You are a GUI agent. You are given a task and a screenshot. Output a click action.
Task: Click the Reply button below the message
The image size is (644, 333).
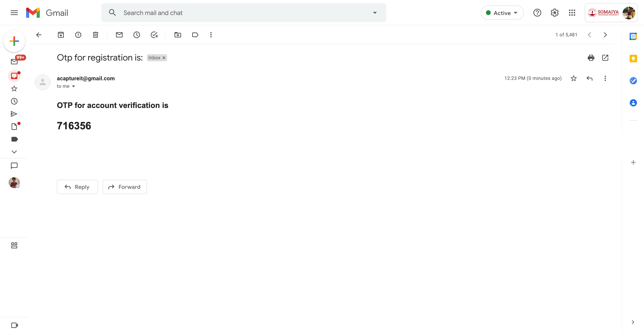click(77, 187)
